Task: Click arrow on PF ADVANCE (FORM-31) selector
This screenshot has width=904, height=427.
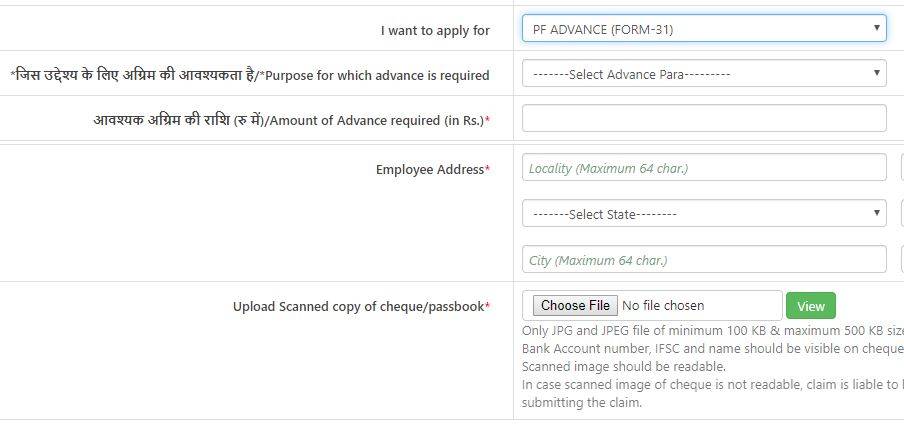Action: (x=877, y=29)
